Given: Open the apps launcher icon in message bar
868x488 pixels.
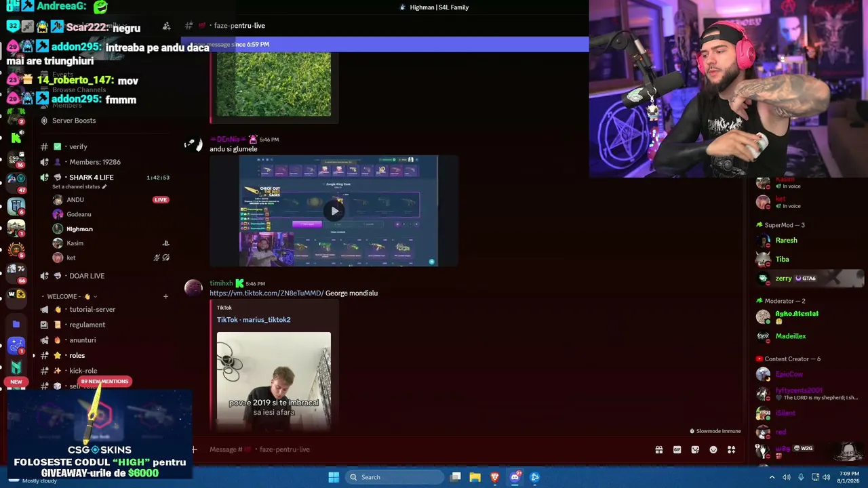Looking at the screenshot, I should (x=731, y=449).
